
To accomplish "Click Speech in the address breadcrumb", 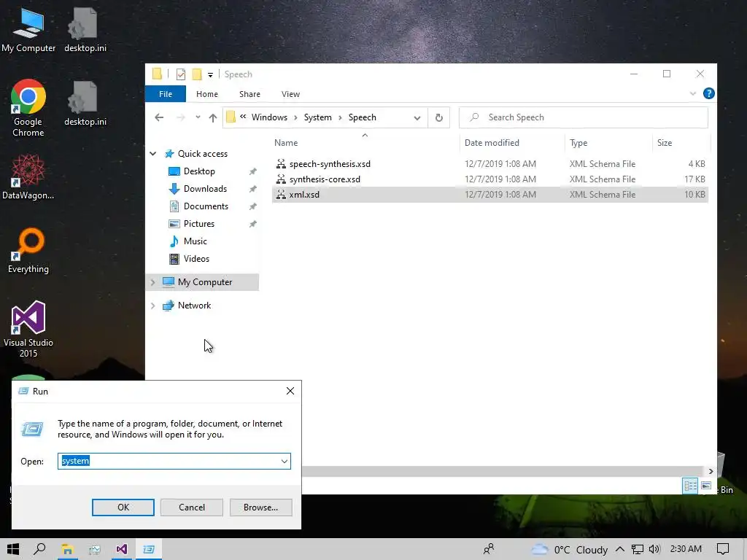I will coord(362,117).
